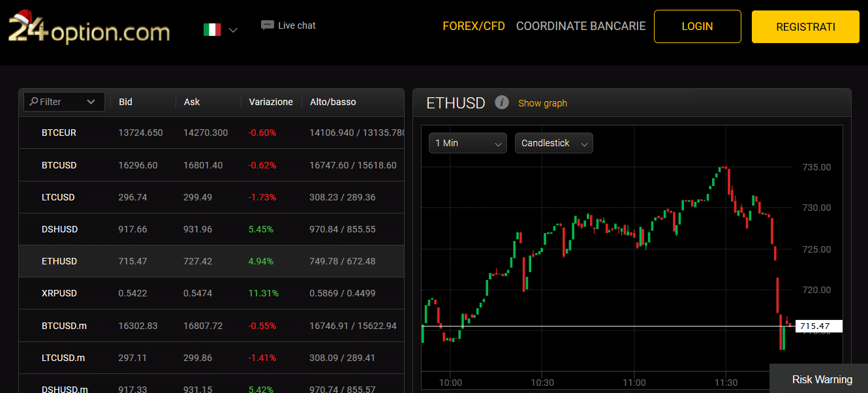Screen dimensions: 868x393
Task: Expand the language chevron next to flag
Action: [x=233, y=30]
